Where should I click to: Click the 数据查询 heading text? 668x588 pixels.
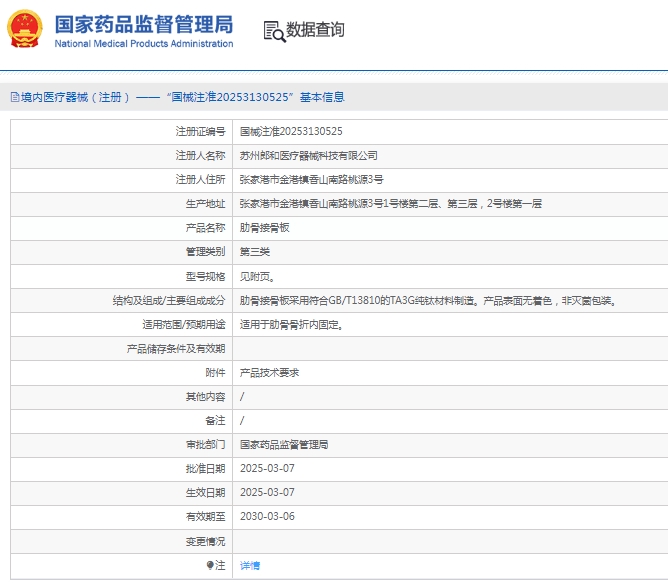315,29
